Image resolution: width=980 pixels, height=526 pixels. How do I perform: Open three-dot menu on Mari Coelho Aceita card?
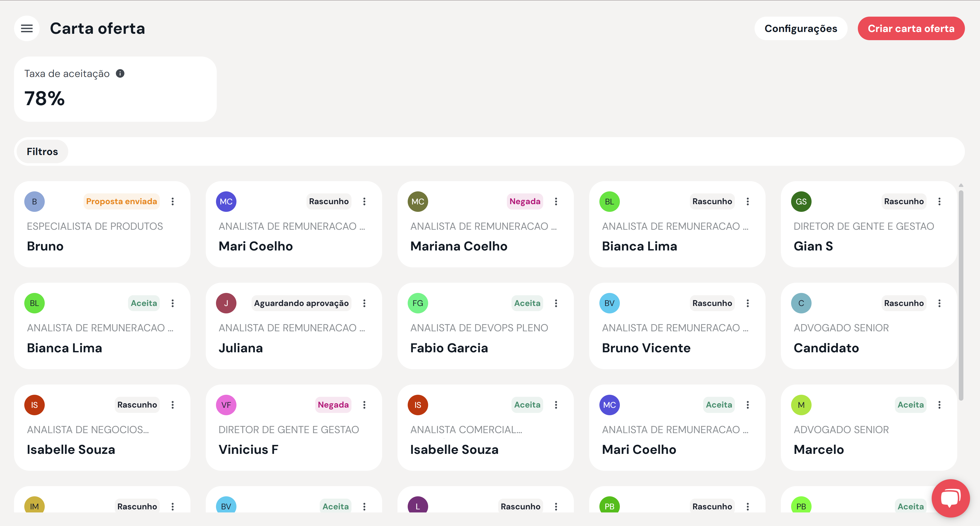[x=748, y=405]
